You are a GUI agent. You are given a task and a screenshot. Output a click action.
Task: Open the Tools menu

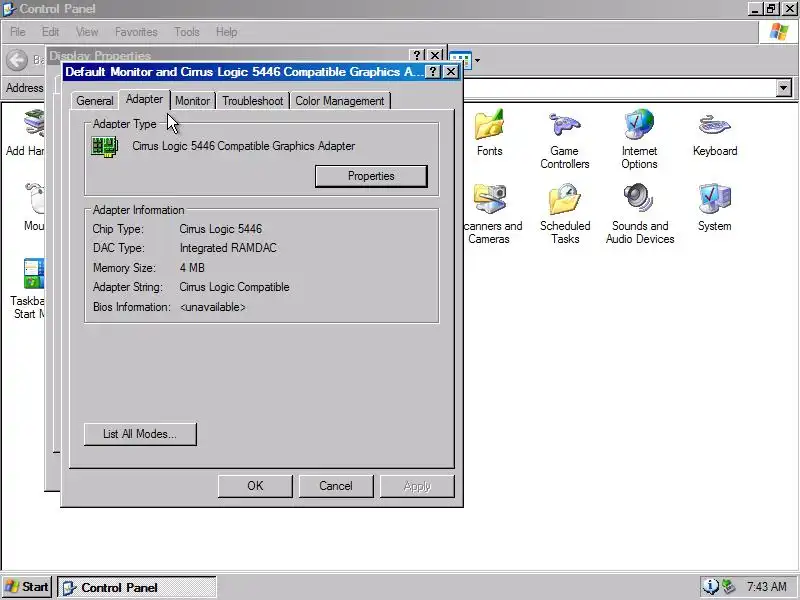(187, 32)
